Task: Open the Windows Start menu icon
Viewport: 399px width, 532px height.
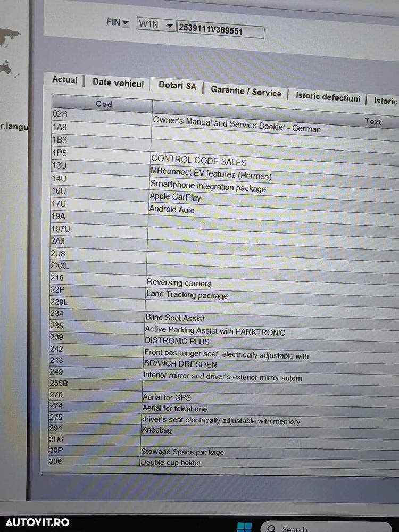Action: click(245, 527)
